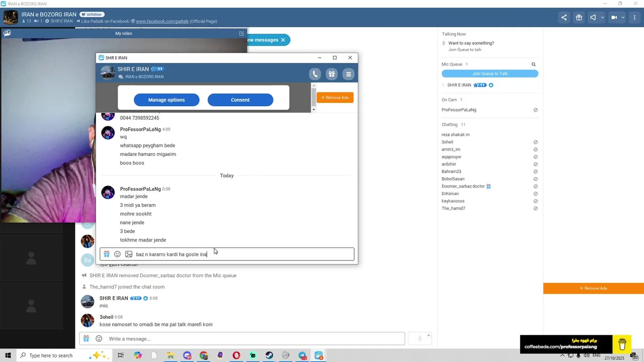Open Telegram from taskbar
This screenshot has height=362, width=644.
[302, 355]
